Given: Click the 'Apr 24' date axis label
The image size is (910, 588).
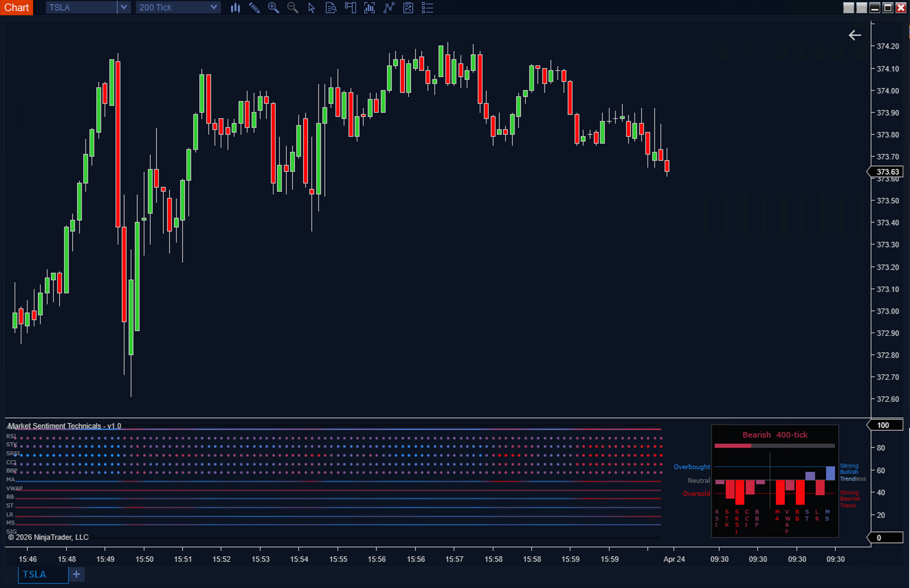Looking at the screenshot, I should pyautogui.click(x=674, y=559).
